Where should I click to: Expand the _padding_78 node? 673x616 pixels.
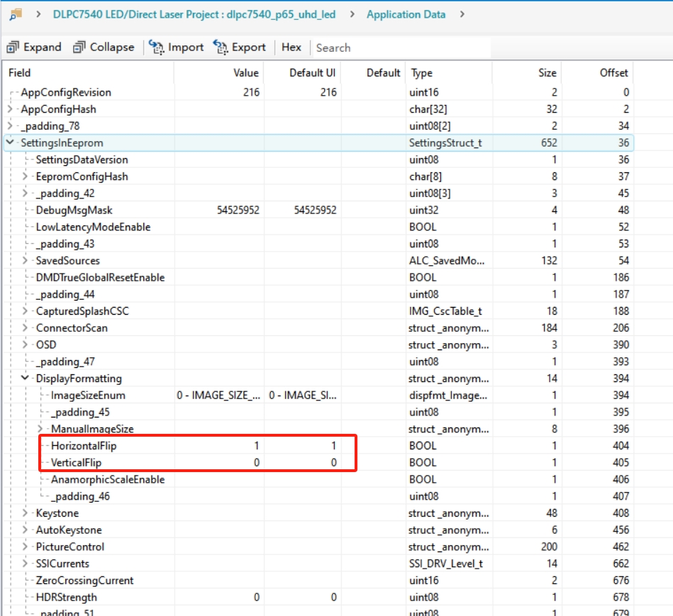(x=11, y=125)
